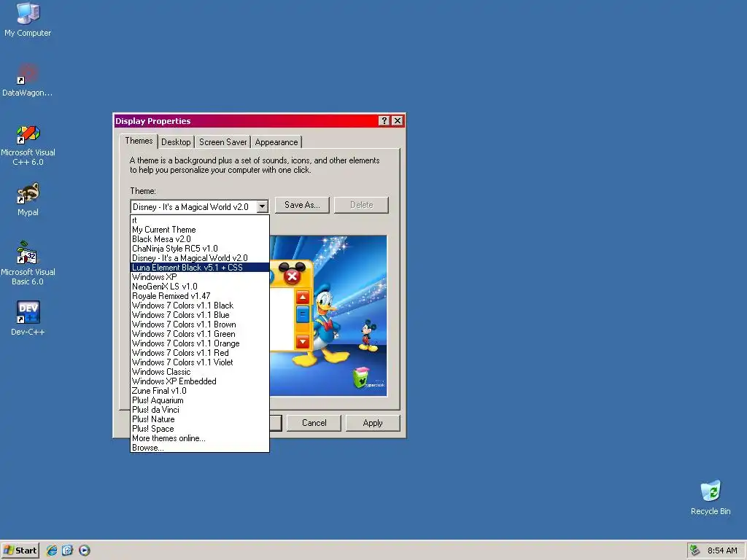This screenshot has width=747, height=560.
Task: Switch to the Appearance tab
Action: [276, 142]
